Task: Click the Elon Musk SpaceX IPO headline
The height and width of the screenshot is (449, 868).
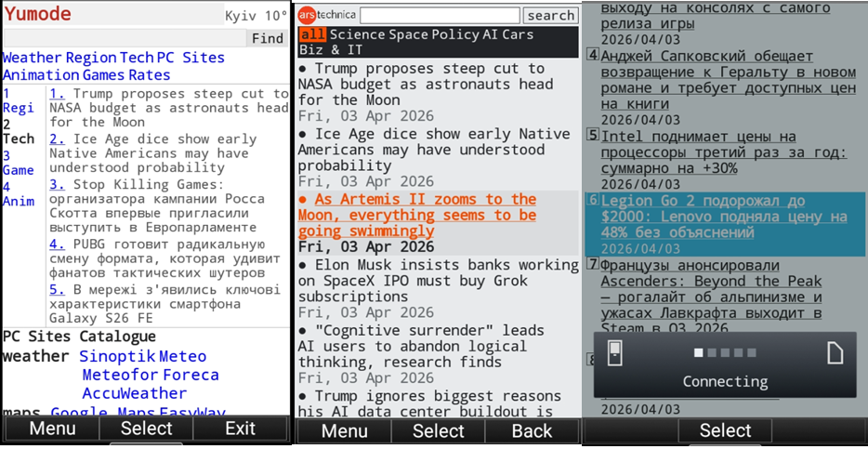Action: click(x=438, y=281)
